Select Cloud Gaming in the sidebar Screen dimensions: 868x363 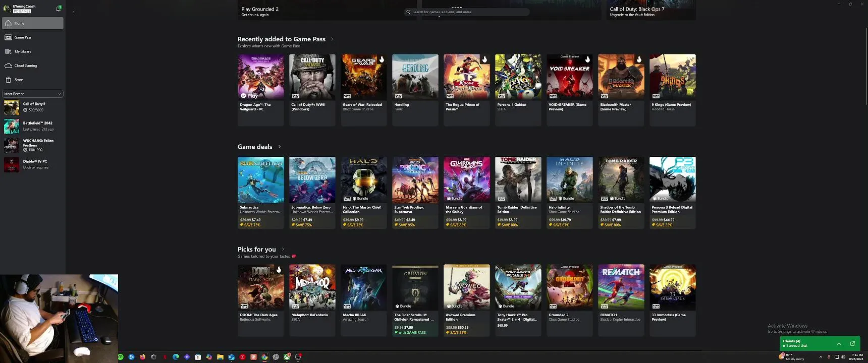click(33, 66)
